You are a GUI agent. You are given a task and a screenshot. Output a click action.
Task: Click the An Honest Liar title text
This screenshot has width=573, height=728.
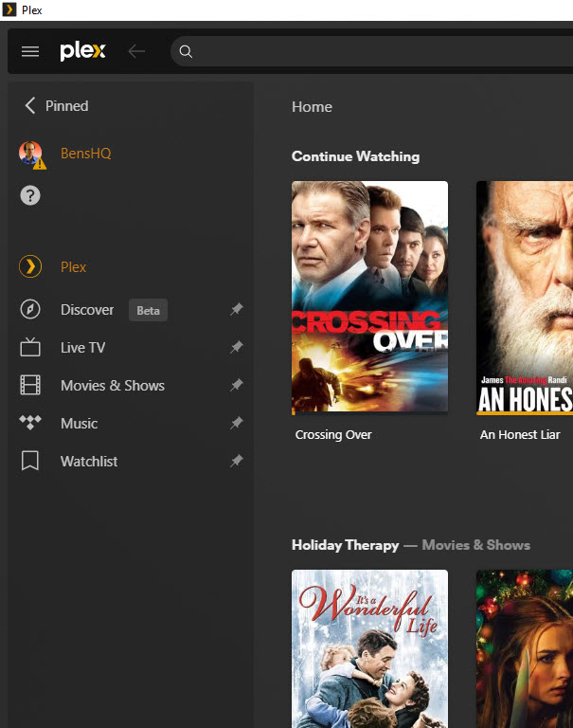[520, 434]
